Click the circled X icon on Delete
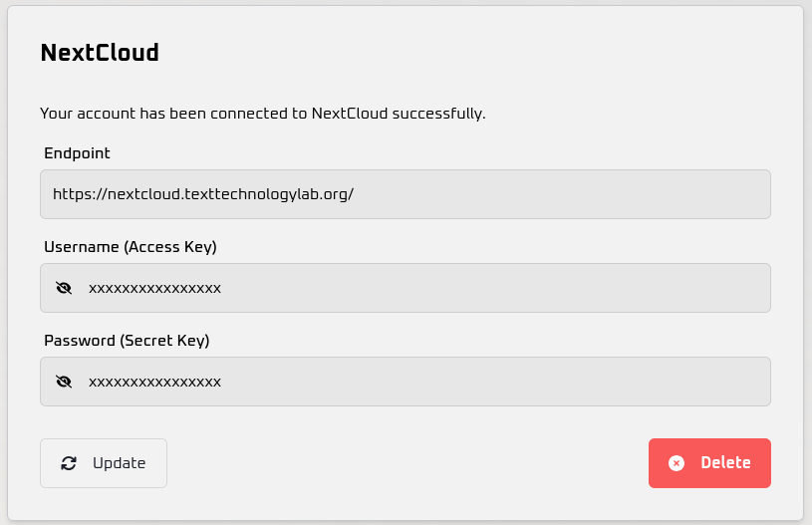The image size is (812, 525). click(x=677, y=463)
